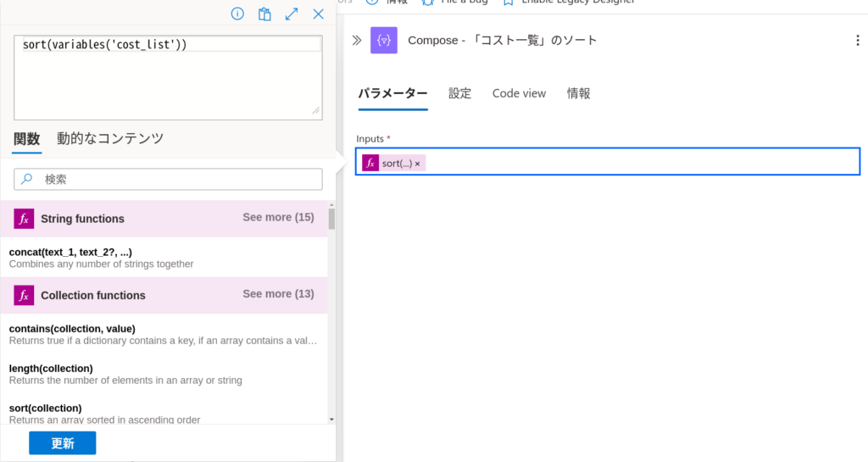Remove the sort(...) expression token
The image size is (868, 462).
point(417,164)
